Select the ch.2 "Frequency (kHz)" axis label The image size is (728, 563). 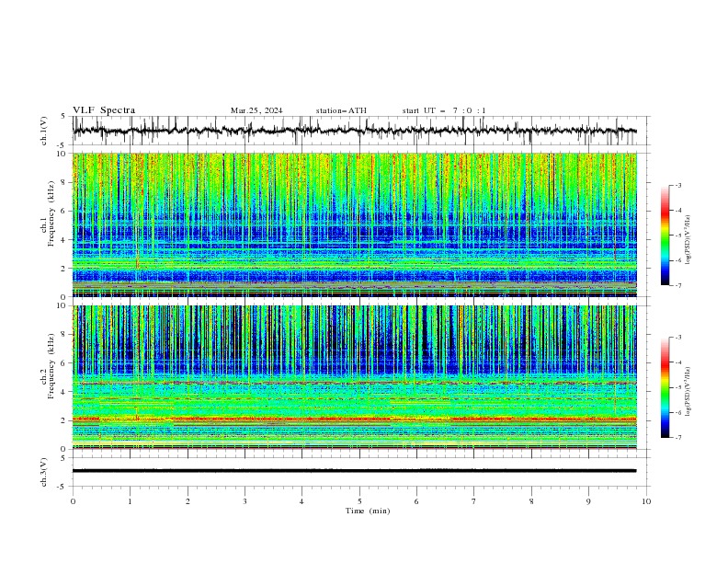click(51, 366)
